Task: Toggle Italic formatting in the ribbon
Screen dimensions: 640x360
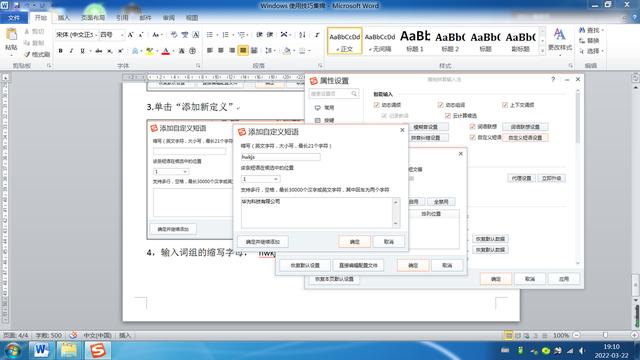Action: coord(71,51)
